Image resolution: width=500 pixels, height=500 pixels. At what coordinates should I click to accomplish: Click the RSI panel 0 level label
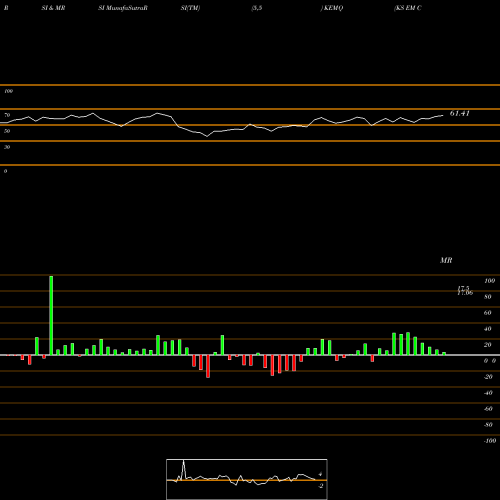pyautogui.click(x=5, y=171)
